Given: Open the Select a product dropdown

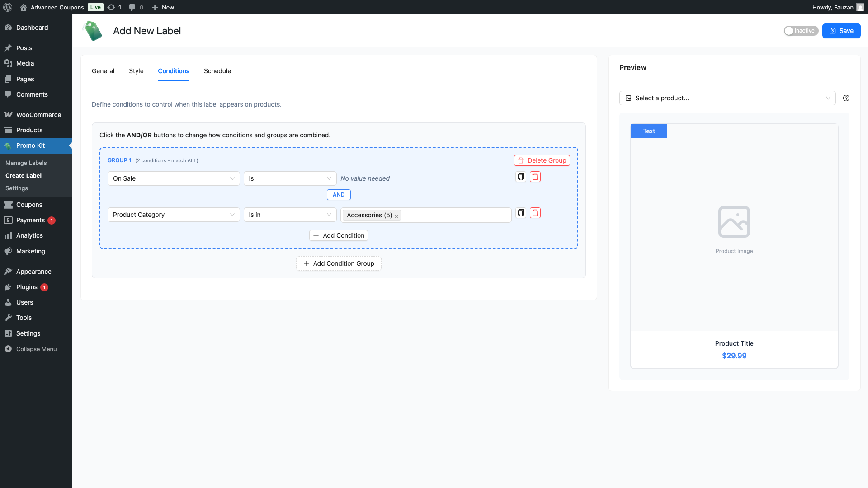Looking at the screenshot, I should point(727,98).
